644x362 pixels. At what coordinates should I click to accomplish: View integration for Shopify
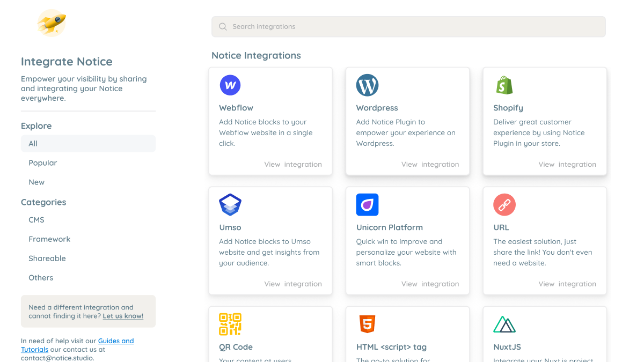point(567,165)
